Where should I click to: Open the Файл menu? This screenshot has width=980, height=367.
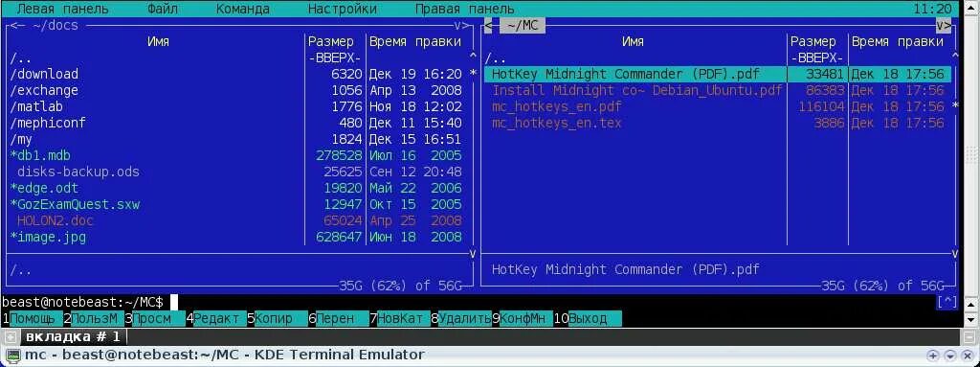coord(163,9)
